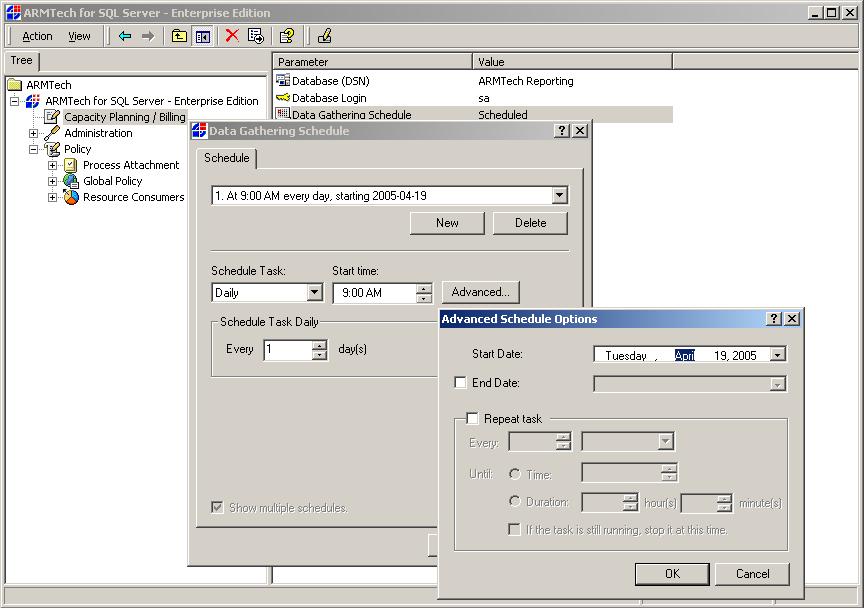Close the Data Gathering Schedule dialog
The width and height of the screenshot is (864, 610).
pos(580,131)
